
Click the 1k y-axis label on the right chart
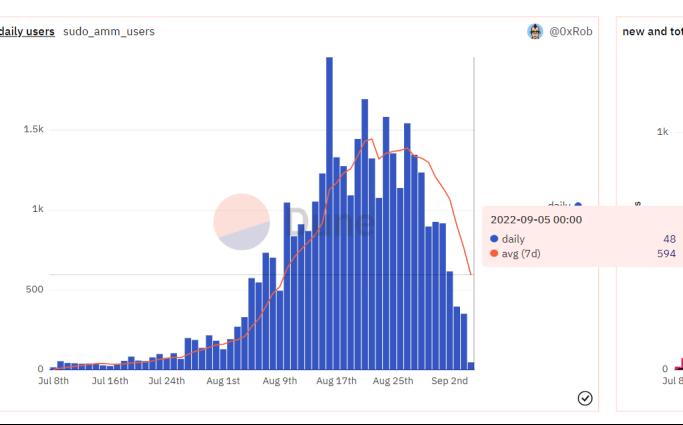point(662,132)
